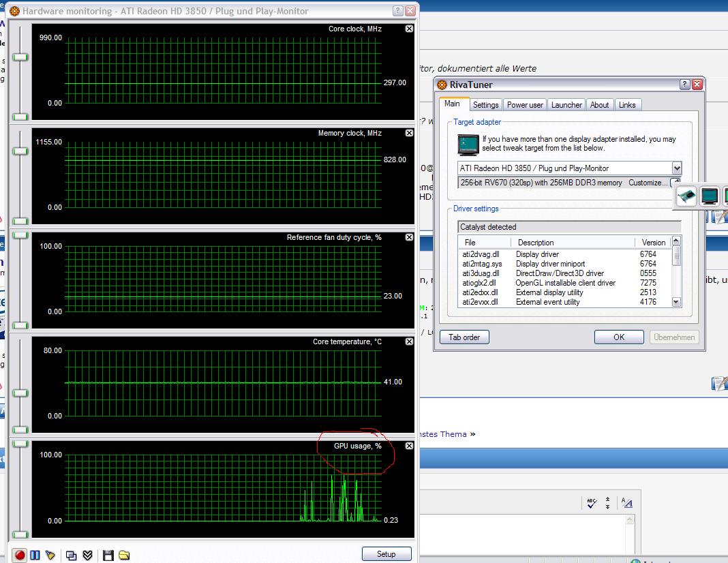Click the red record button in monitoring toolbar
This screenshot has height=563, width=728.
(x=20, y=555)
